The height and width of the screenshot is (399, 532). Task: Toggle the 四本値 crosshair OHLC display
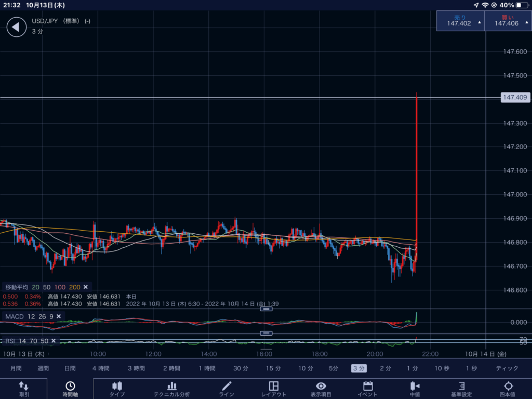point(508,386)
